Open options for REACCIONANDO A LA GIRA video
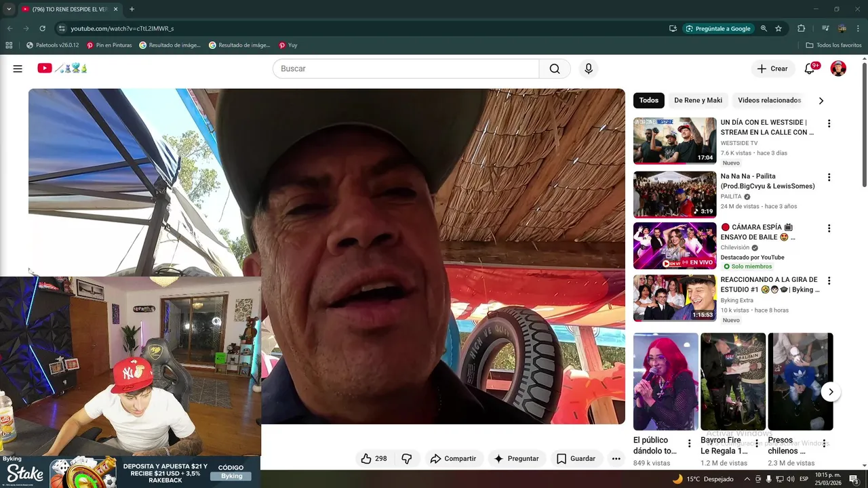 (x=829, y=281)
